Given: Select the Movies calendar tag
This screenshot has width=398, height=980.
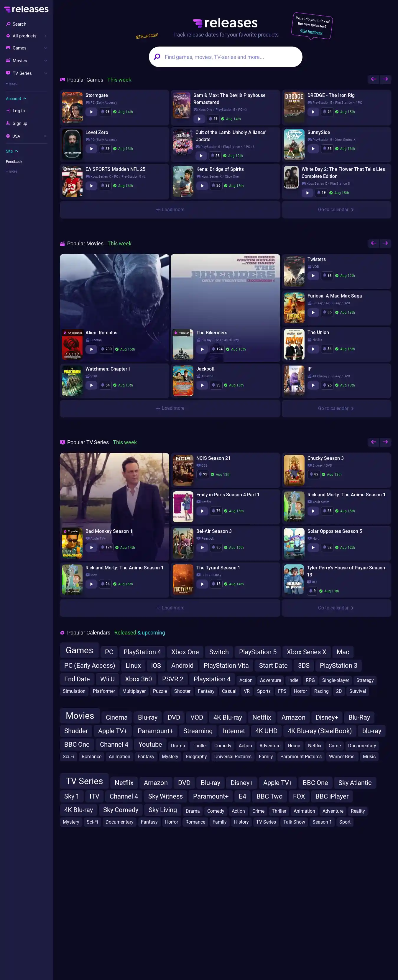Looking at the screenshot, I should point(80,715).
